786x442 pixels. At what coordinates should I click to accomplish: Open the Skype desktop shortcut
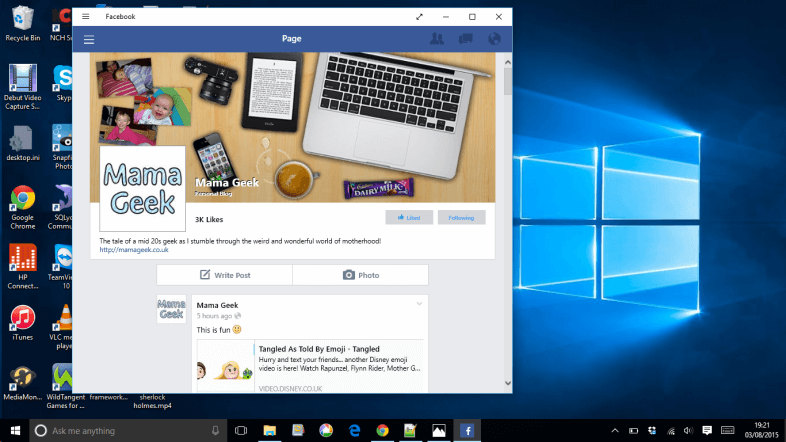(63, 83)
